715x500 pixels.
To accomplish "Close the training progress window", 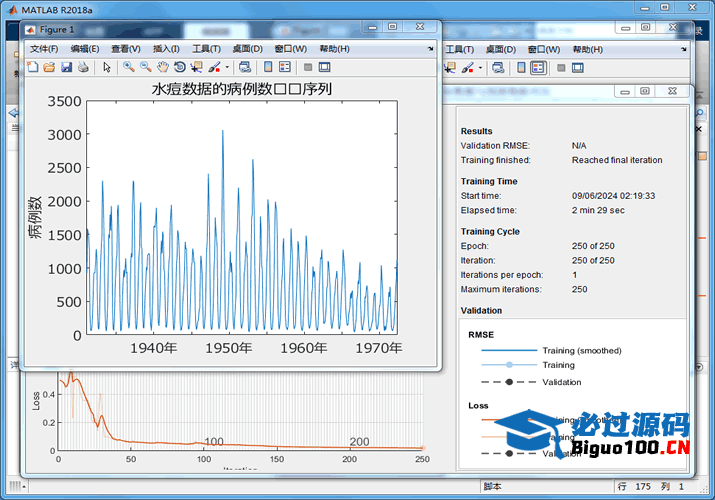I will click(x=673, y=91).
